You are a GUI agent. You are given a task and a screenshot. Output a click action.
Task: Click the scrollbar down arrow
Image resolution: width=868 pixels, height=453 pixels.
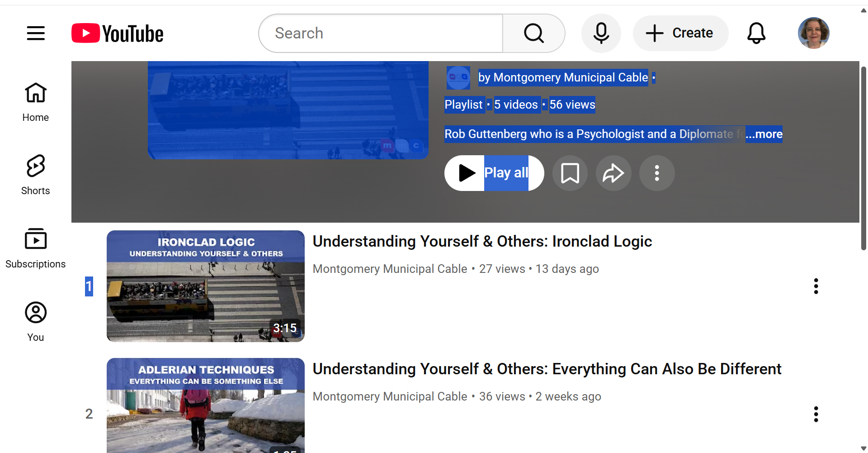point(863,448)
